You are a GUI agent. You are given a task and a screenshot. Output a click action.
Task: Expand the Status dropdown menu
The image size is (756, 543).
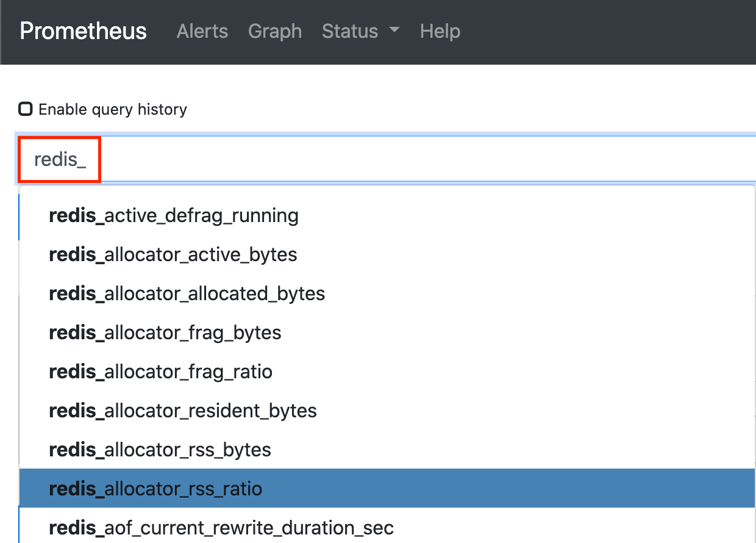pyautogui.click(x=361, y=31)
